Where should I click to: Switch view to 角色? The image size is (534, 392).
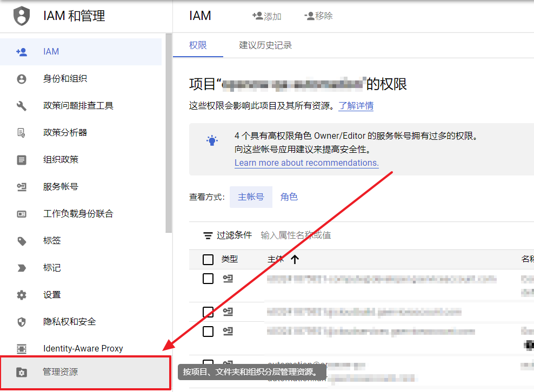click(x=289, y=197)
